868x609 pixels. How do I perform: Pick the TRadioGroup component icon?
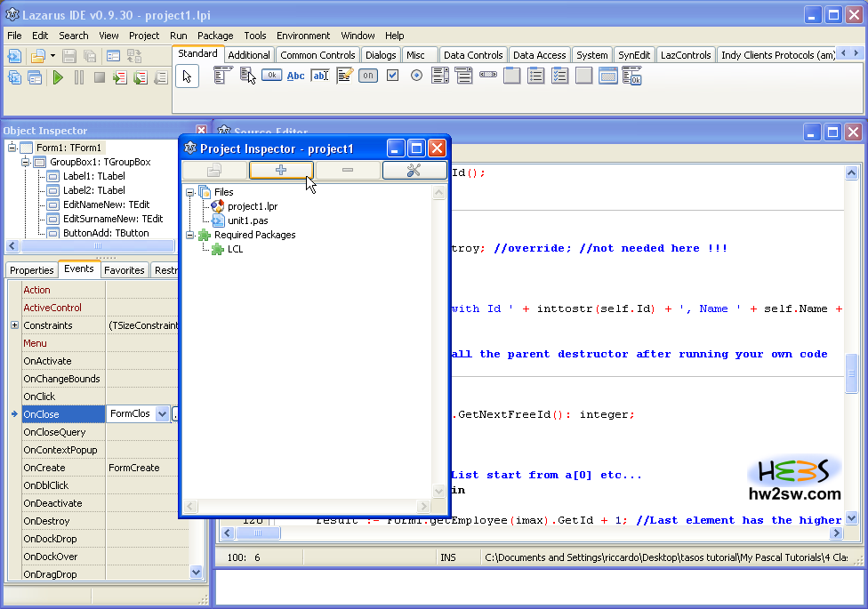[536, 76]
